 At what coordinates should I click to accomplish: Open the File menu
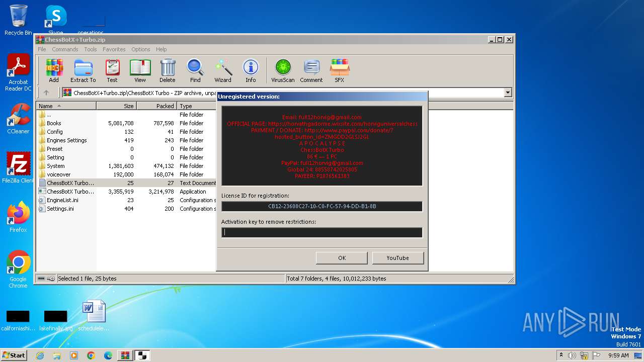(x=42, y=49)
